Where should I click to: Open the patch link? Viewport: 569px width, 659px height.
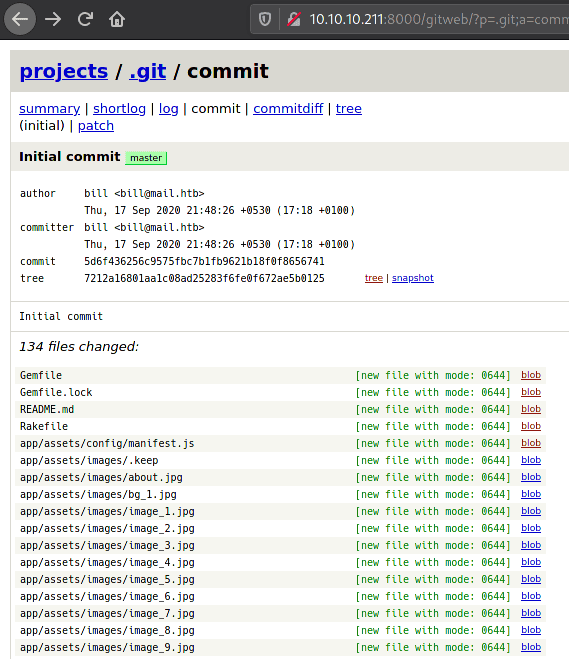click(x=96, y=126)
